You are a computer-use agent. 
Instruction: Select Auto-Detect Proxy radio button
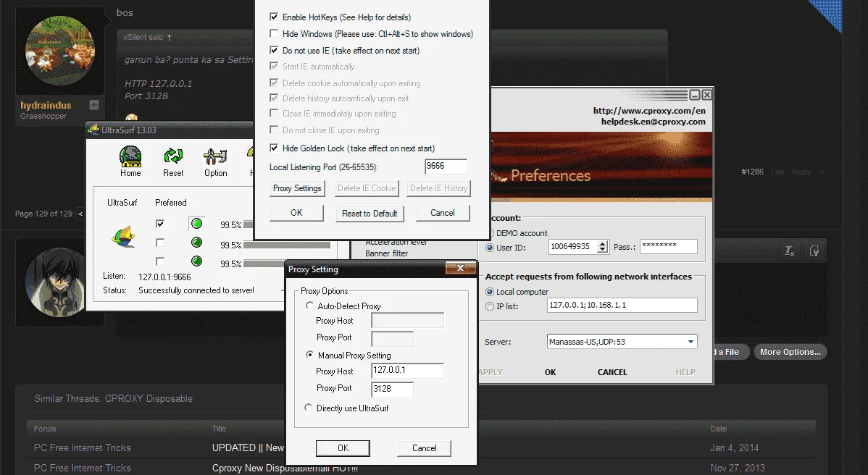(x=309, y=306)
